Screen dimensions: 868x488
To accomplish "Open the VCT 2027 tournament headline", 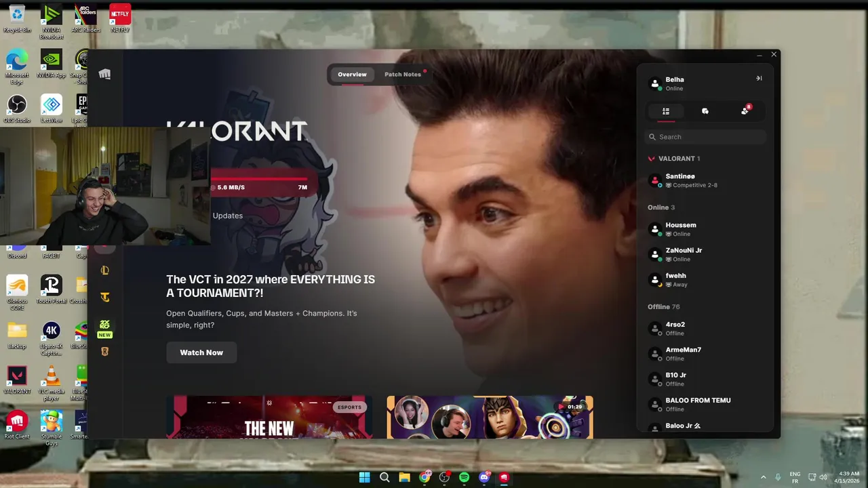I will 271,286.
